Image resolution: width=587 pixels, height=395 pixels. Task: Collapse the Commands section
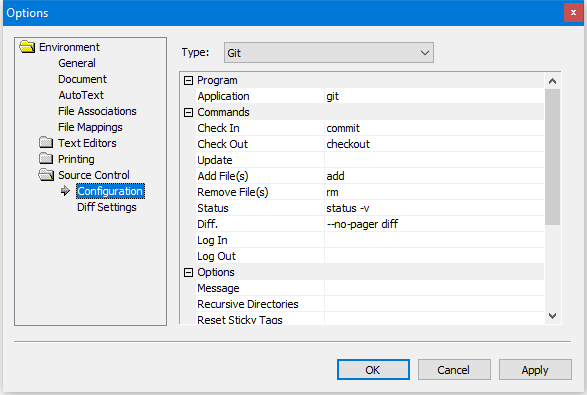[189, 112]
